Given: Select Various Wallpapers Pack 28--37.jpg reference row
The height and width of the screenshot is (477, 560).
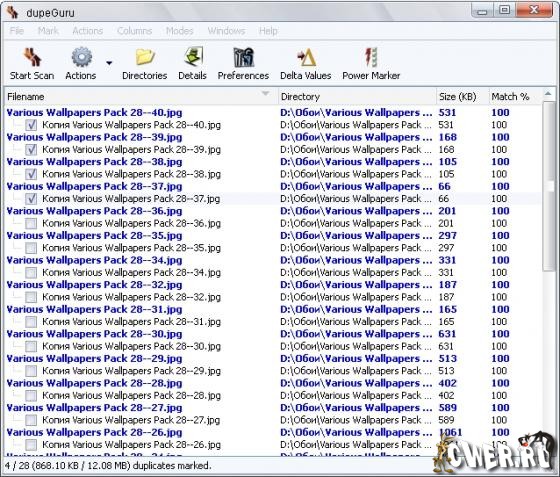Looking at the screenshot, I should click(273, 187).
